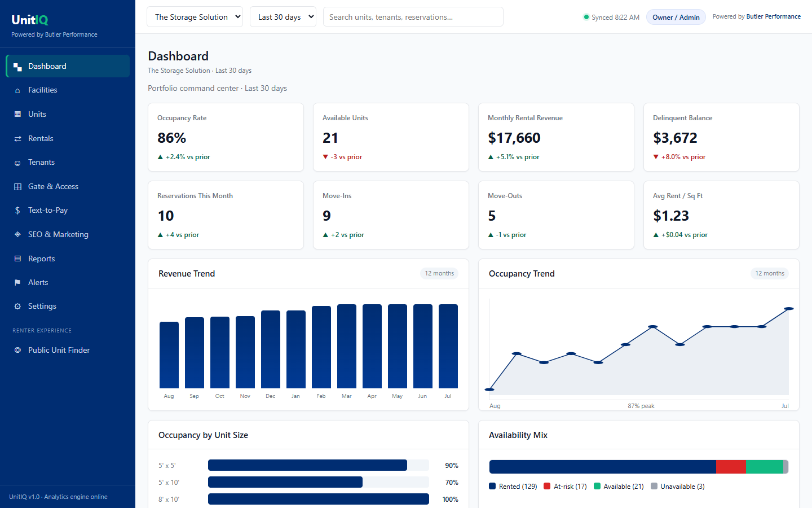Click the Butler Performance link in header
This screenshot has width=812, height=508.
pos(774,16)
